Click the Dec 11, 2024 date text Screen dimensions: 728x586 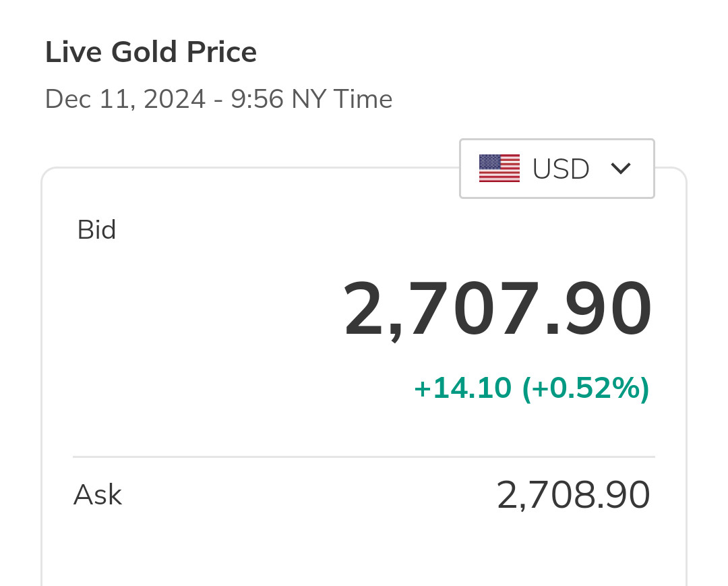[125, 100]
